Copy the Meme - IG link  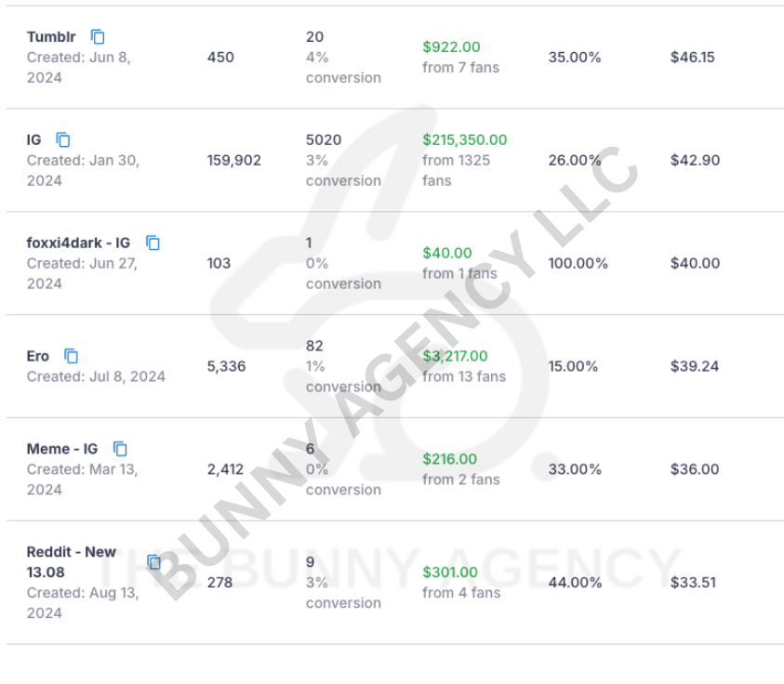pos(120,449)
